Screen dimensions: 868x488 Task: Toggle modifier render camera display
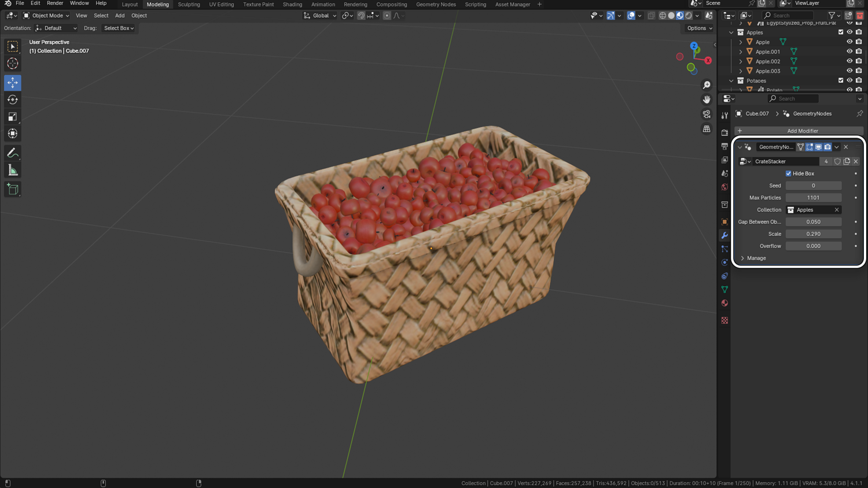(x=827, y=147)
